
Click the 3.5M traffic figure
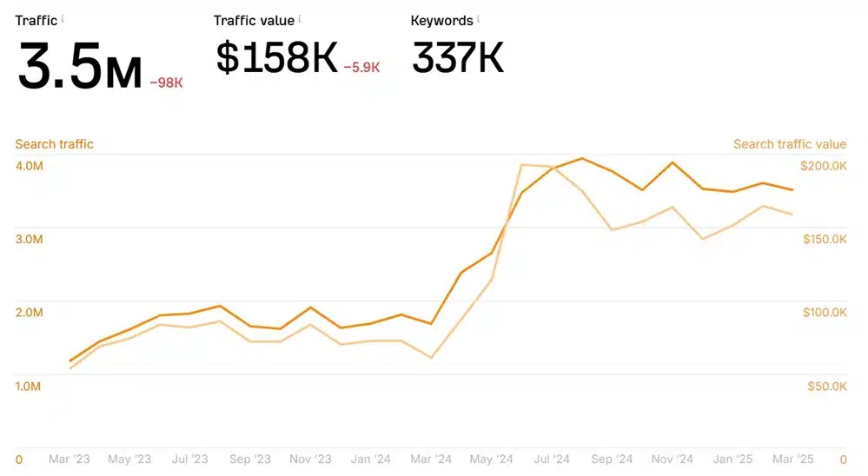pos(79,68)
